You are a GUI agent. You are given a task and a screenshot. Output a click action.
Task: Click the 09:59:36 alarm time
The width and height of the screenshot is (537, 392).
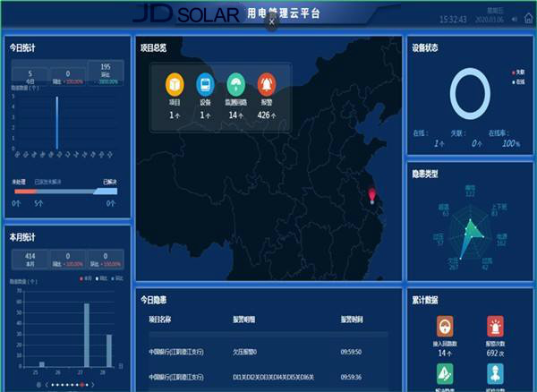(x=351, y=377)
